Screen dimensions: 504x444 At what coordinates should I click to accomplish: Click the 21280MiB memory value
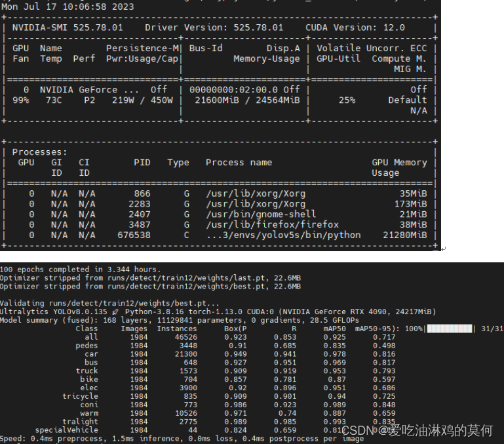405,235
